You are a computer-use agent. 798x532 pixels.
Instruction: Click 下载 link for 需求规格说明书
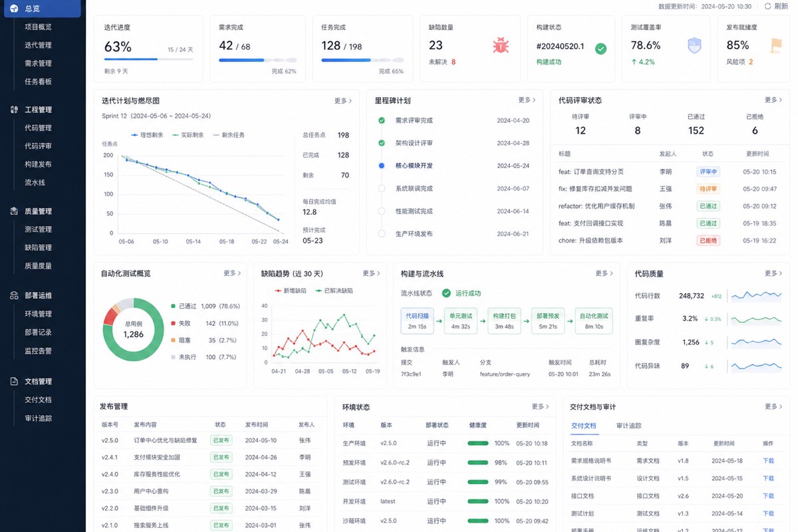coord(768,461)
